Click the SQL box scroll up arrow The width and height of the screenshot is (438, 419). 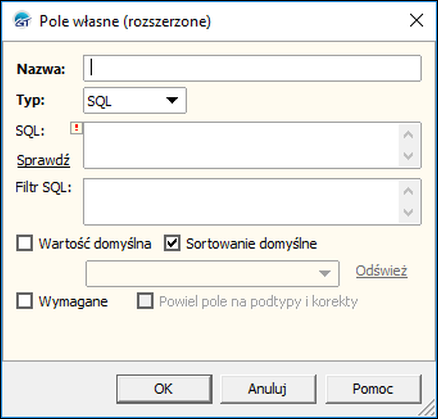tap(408, 134)
